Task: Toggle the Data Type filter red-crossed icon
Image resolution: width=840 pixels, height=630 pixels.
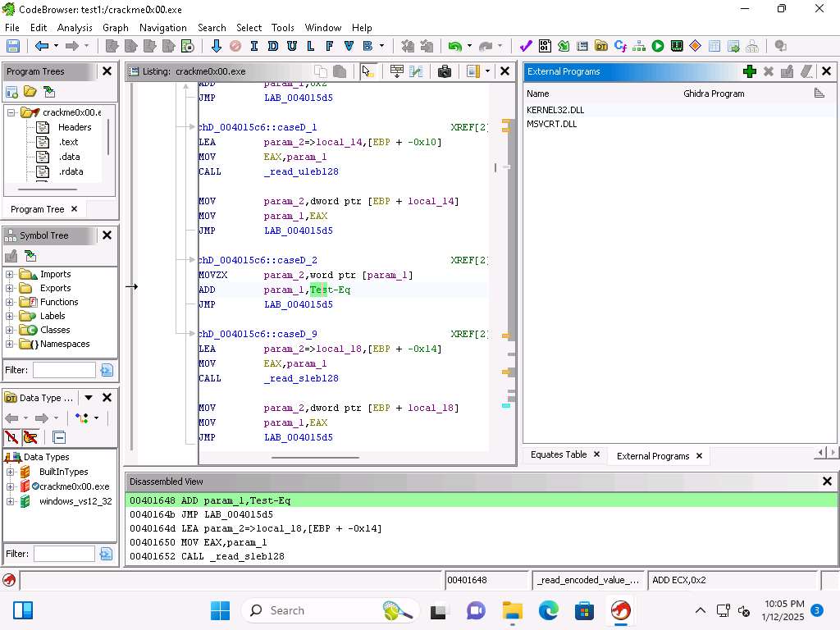Action: coord(11,437)
